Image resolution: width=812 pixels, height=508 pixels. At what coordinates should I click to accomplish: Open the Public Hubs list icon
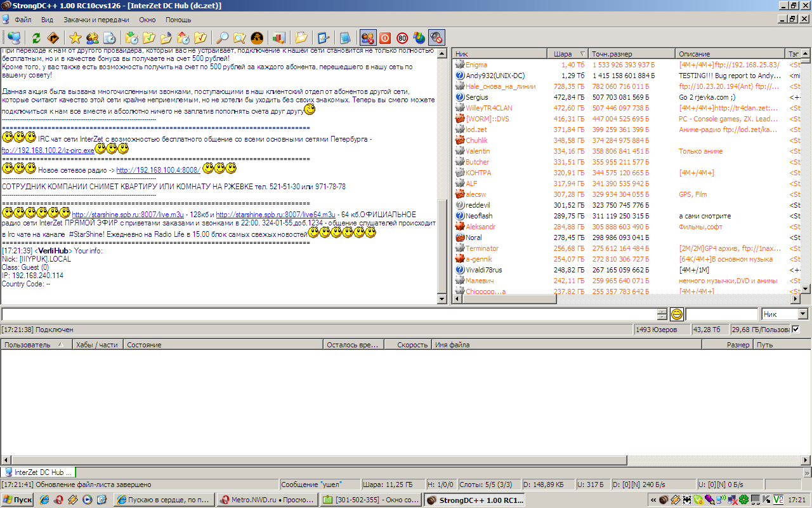click(x=13, y=37)
